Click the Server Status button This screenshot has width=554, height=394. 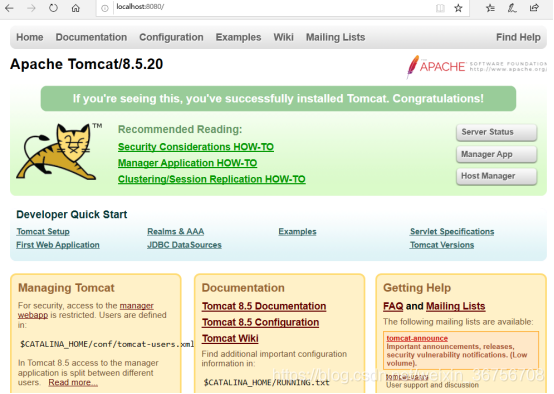[x=496, y=132]
